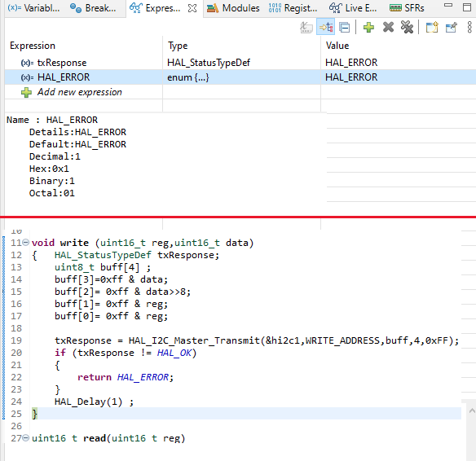Click Add new expression row
Image resolution: width=476 pixels, height=461 pixels.
[x=80, y=92]
